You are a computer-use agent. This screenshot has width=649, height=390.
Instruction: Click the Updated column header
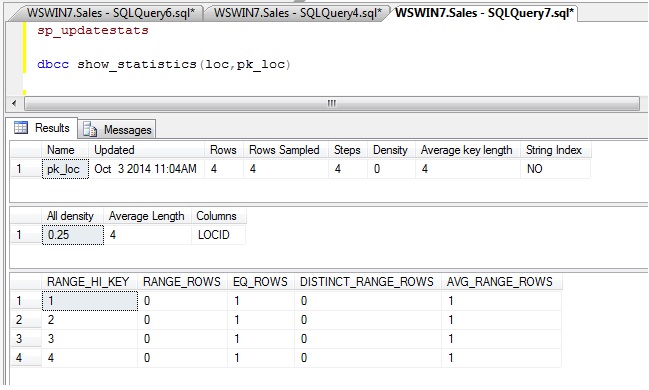[x=147, y=150]
